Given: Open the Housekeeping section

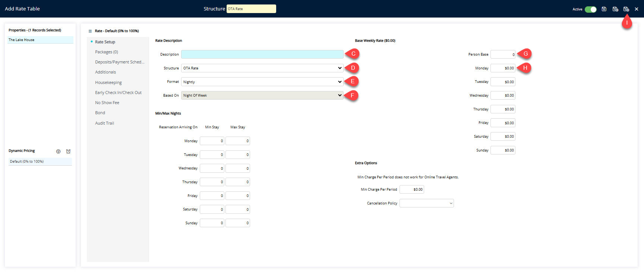Looking at the screenshot, I should (108, 82).
